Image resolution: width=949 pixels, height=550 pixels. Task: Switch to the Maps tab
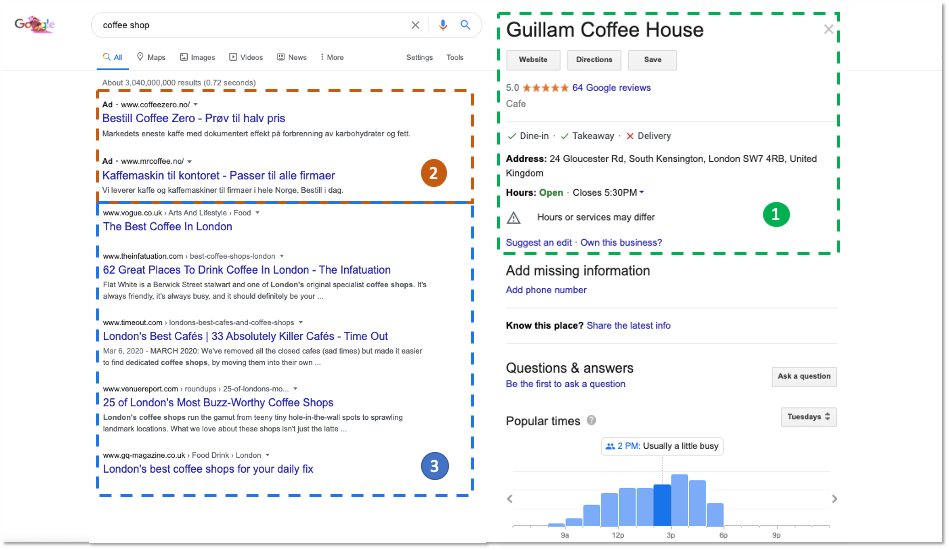pyautogui.click(x=151, y=57)
